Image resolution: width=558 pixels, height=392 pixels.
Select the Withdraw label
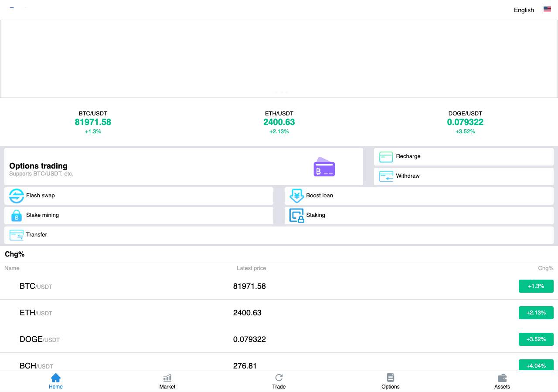tap(408, 176)
